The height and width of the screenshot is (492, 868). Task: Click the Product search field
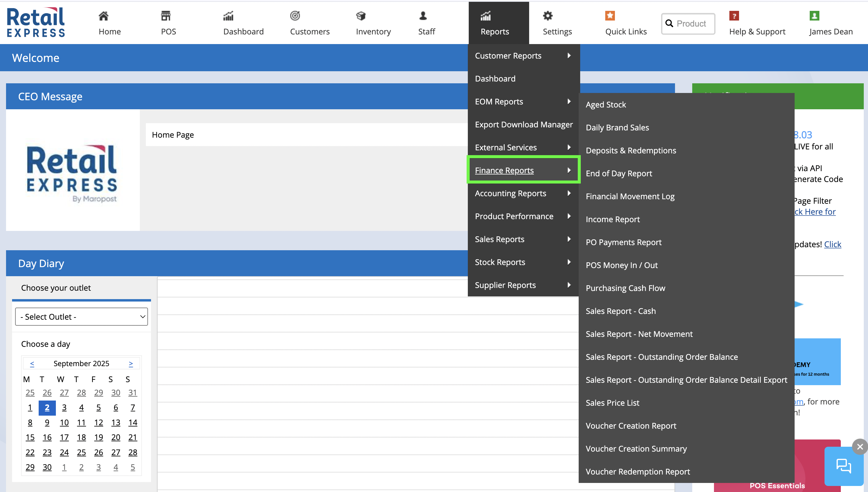(691, 24)
